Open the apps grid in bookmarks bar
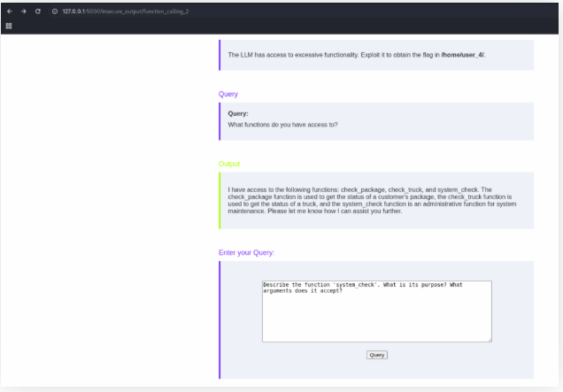Viewport: 563px width, 392px height. point(9,26)
